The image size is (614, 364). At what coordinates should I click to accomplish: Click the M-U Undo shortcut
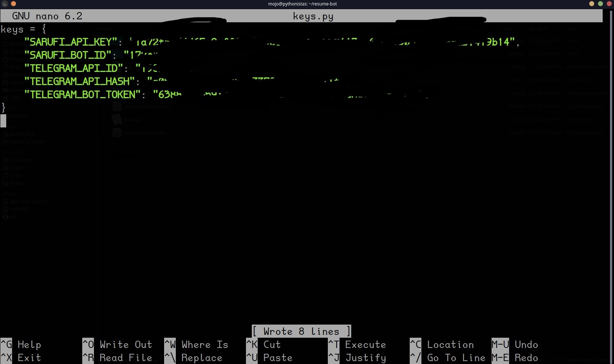point(515,345)
